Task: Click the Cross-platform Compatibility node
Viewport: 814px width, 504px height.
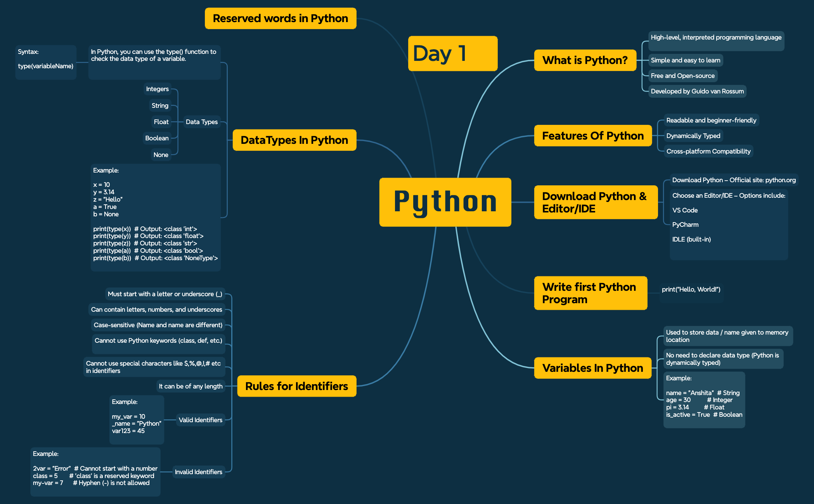Action: coord(708,151)
